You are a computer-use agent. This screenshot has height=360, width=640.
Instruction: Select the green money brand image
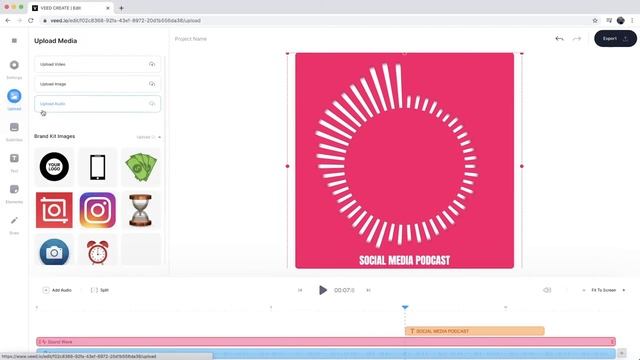pos(141,167)
